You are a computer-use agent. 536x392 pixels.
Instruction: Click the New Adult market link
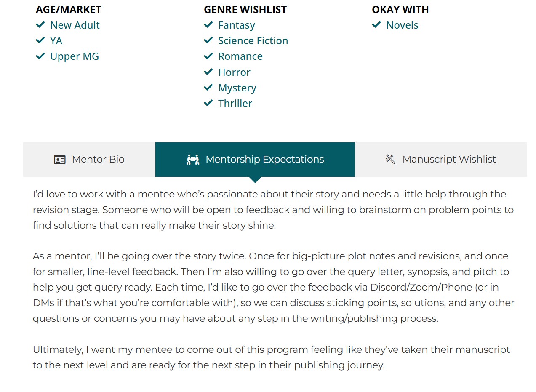tap(75, 25)
